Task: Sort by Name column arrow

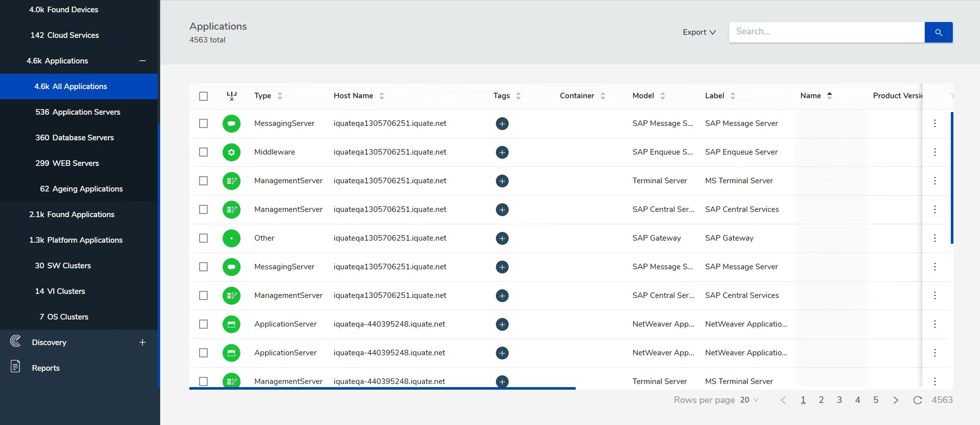Action: click(830, 96)
